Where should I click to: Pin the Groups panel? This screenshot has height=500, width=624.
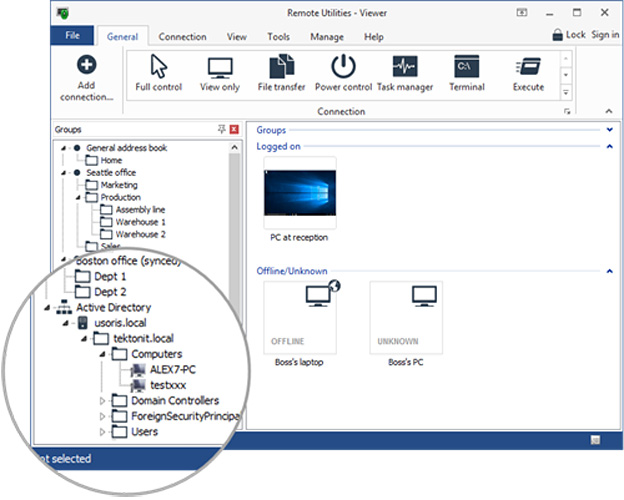pos(222,130)
